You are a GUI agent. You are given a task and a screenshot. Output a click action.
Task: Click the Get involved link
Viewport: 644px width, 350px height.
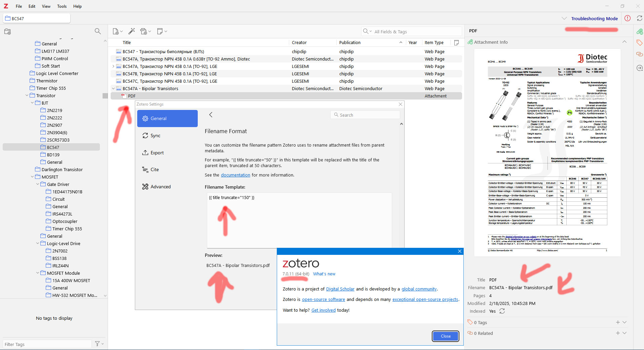click(x=324, y=310)
